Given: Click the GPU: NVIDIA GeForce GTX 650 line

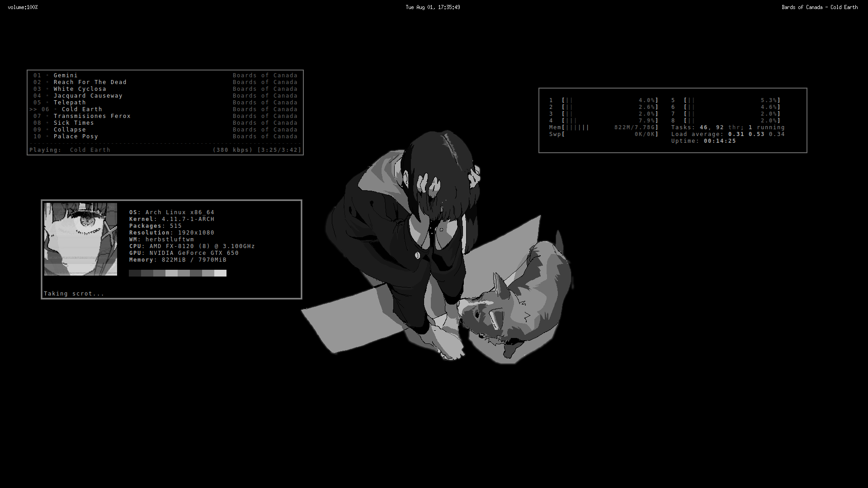Looking at the screenshot, I should click(184, 253).
